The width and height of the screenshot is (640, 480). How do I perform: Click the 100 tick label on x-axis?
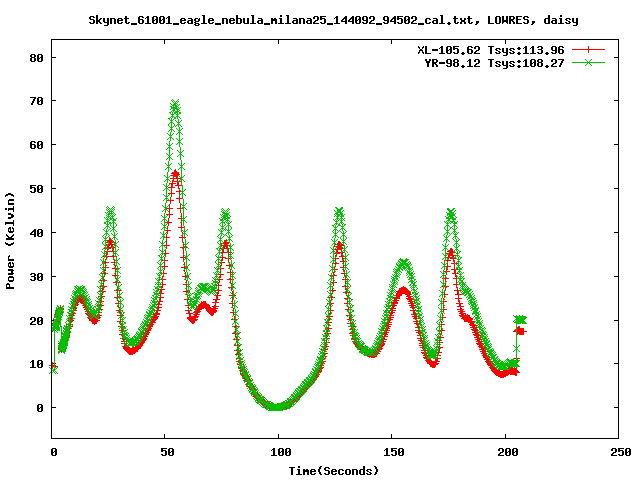pyautogui.click(x=279, y=453)
